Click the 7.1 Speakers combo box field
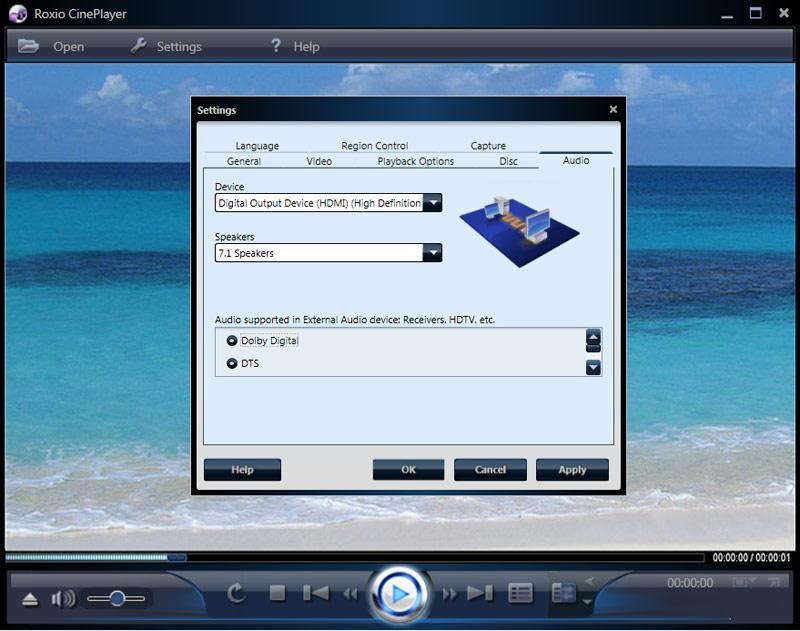The height and width of the screenshot is (631, 800). click(x=328, y=253)
